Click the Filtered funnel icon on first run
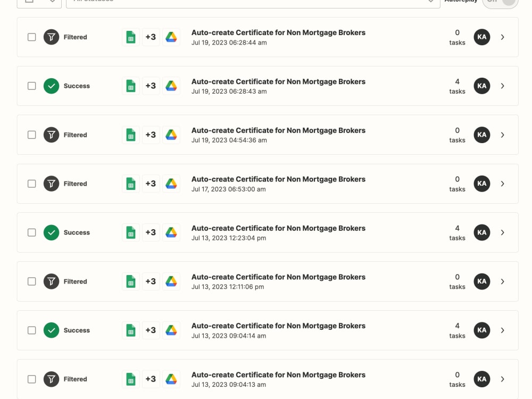 (51, 37)
